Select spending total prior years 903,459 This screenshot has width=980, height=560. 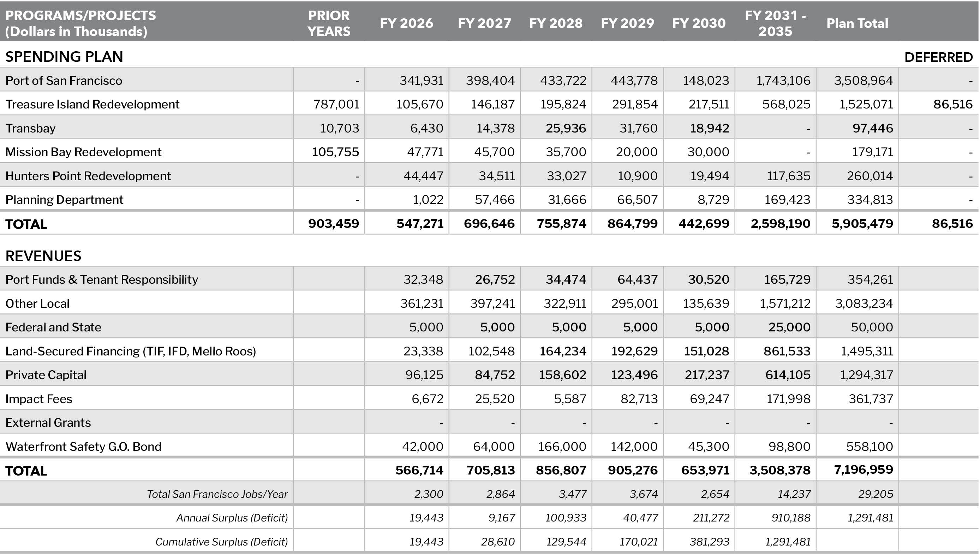point(334,223)
